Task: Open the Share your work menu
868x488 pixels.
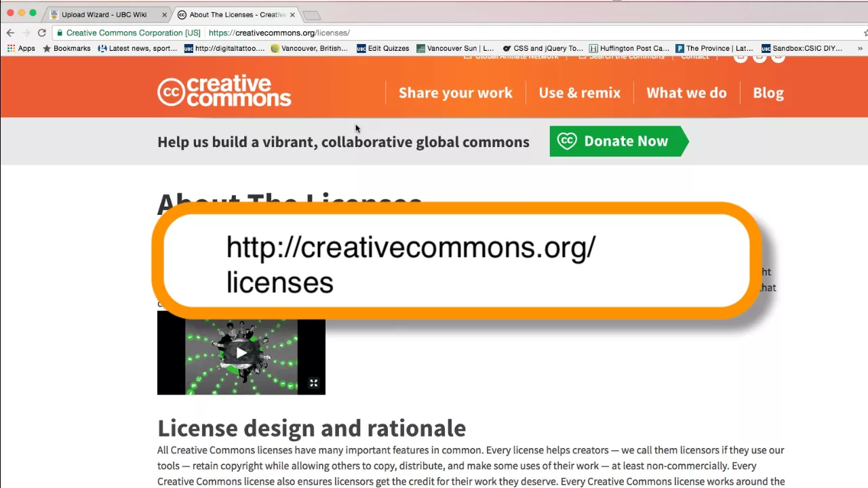Action: (x=456, y=93)
